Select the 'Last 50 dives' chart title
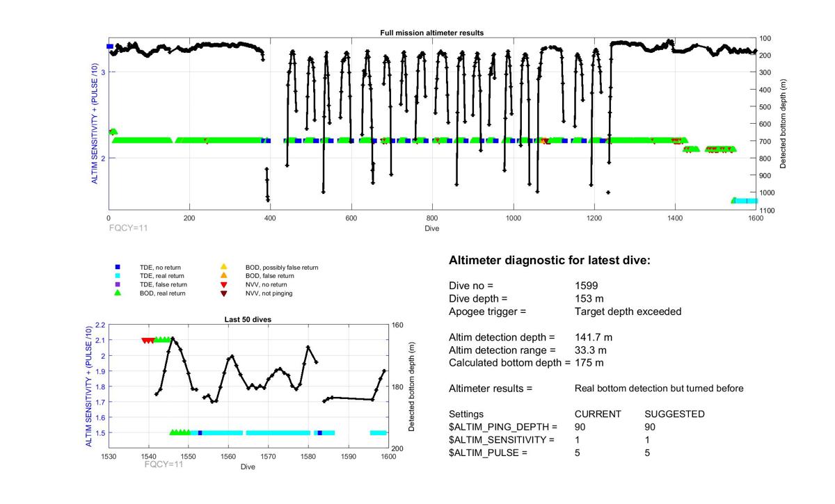 (x=248, y=319)
